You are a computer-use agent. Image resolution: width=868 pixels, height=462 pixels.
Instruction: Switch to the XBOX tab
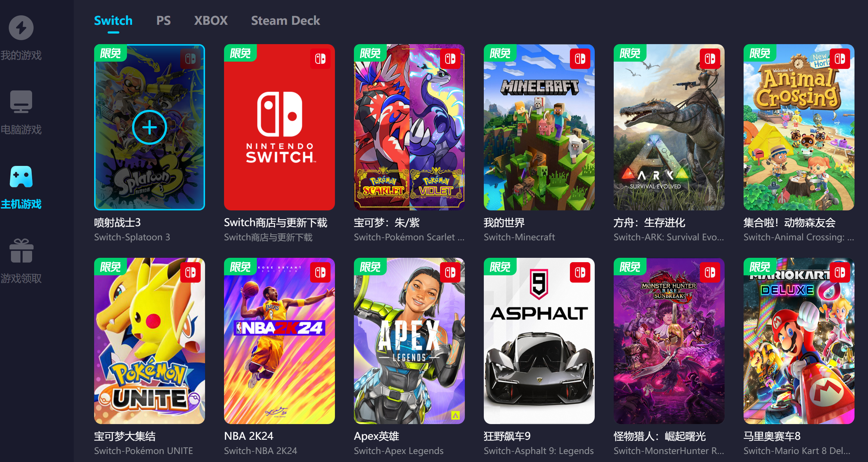211,20
